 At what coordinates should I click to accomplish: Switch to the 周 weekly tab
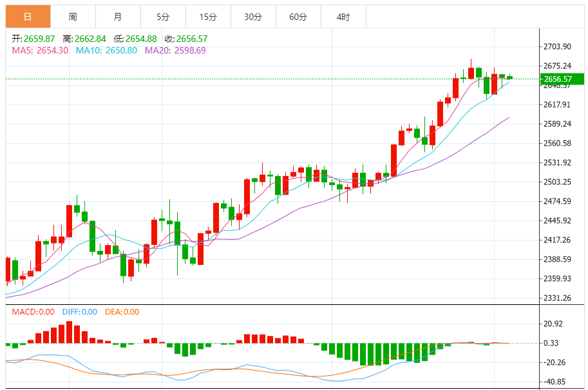click(x=73, y=17)
